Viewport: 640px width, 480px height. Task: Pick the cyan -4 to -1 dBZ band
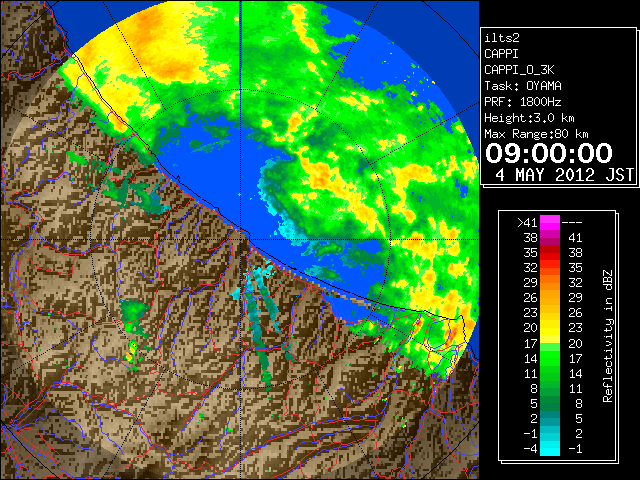pyautogui.click(x=550, y=448)
